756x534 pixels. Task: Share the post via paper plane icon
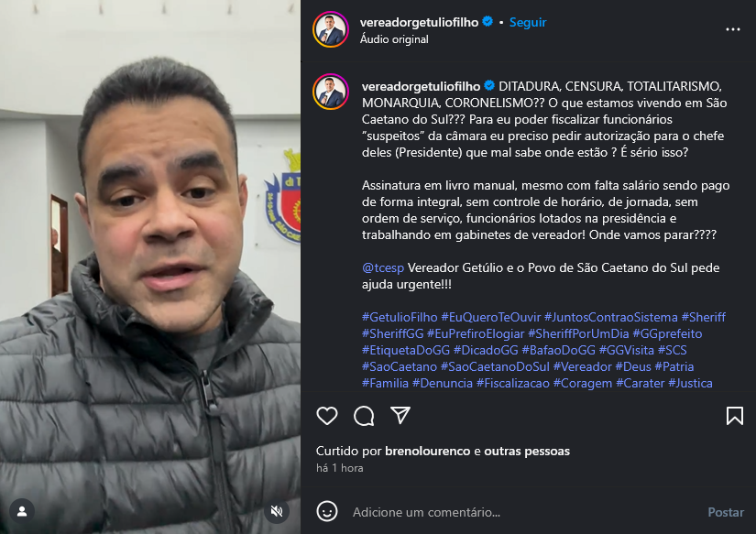click(400, 415)
